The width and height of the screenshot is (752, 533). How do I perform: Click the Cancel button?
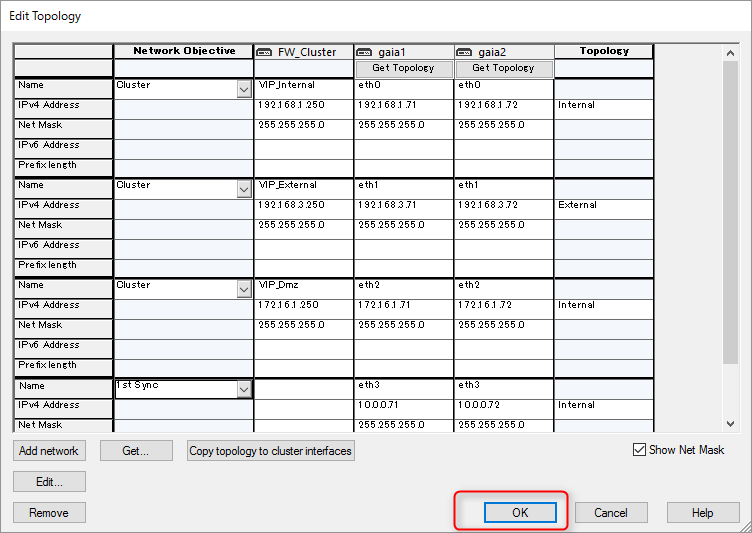pyautogui.click(x=611, y=513)
